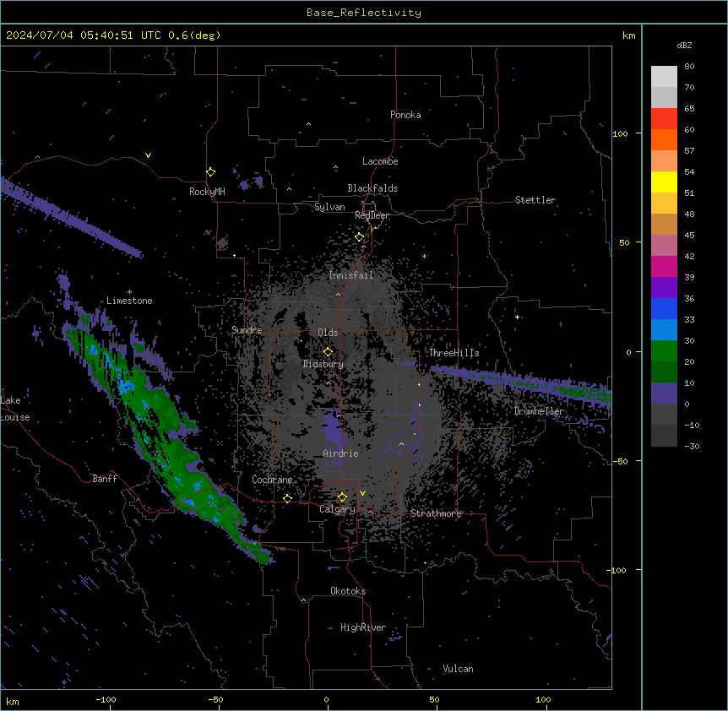Click the -30 value in the dBZ legend
This screenshot has height=711, width=728.
point(692,447)
